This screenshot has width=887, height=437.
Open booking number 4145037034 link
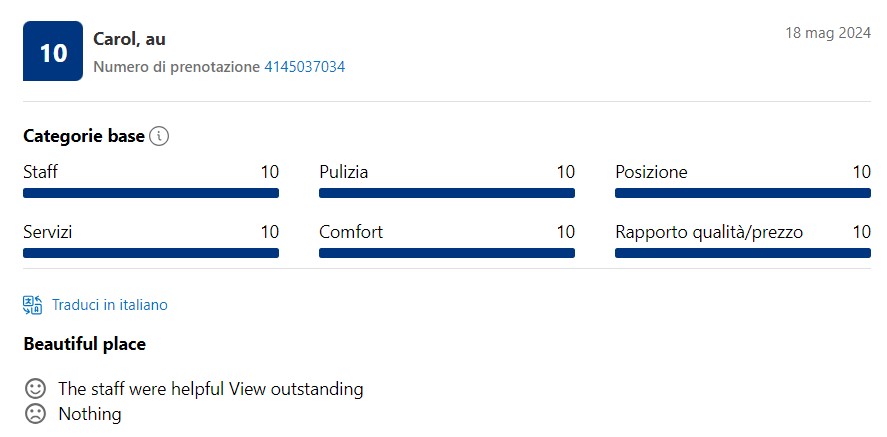304,67
